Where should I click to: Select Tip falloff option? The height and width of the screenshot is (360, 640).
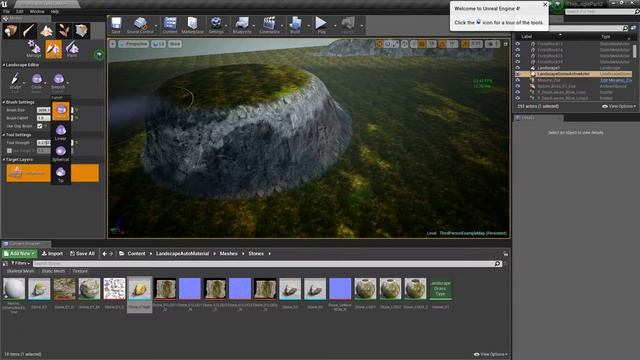click(60, 174)
